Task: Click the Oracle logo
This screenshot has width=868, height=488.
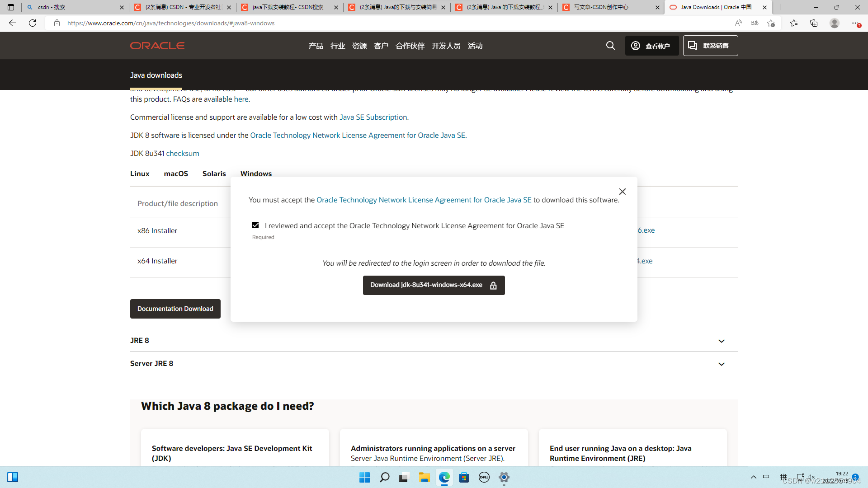Action: point(157,46)
